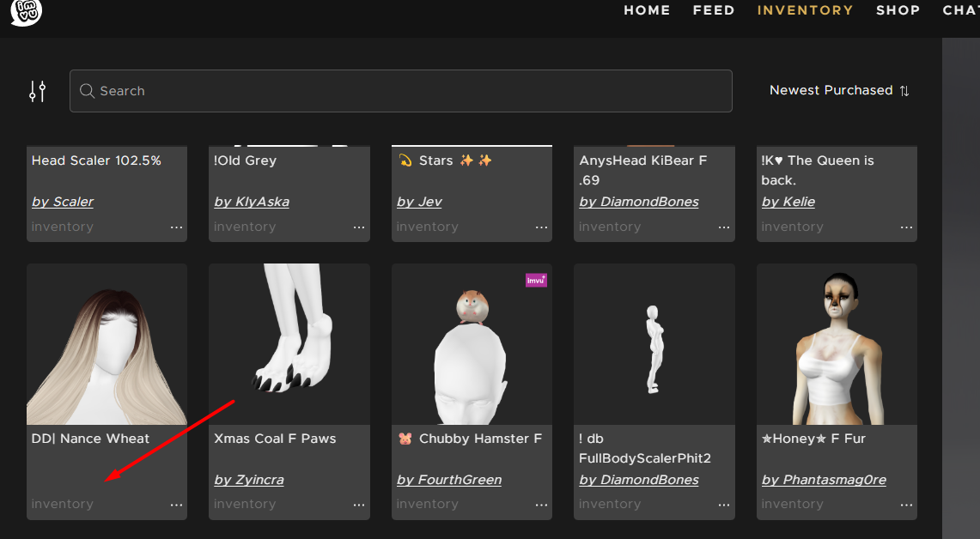The image size is (980, 539).
Task: Open creator link by KlyAska
Action: tap(252, 202)
